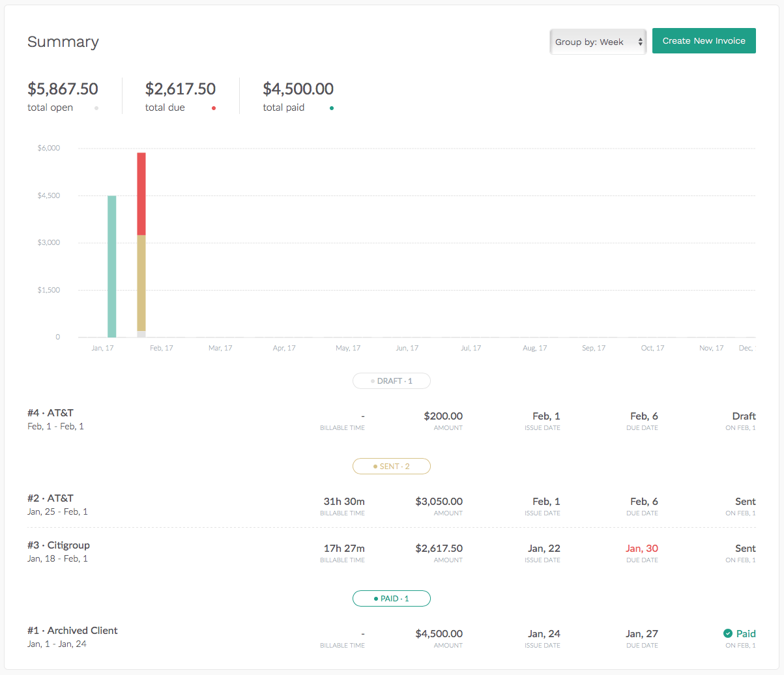Click the red Jan, 30 due date
This screenshot has width=784, height=675.
pyautogui.click(x=642, y=549)
